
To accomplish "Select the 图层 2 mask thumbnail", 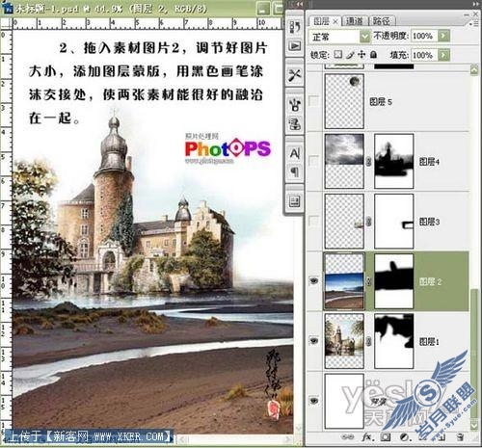I will tap(394, 281).
